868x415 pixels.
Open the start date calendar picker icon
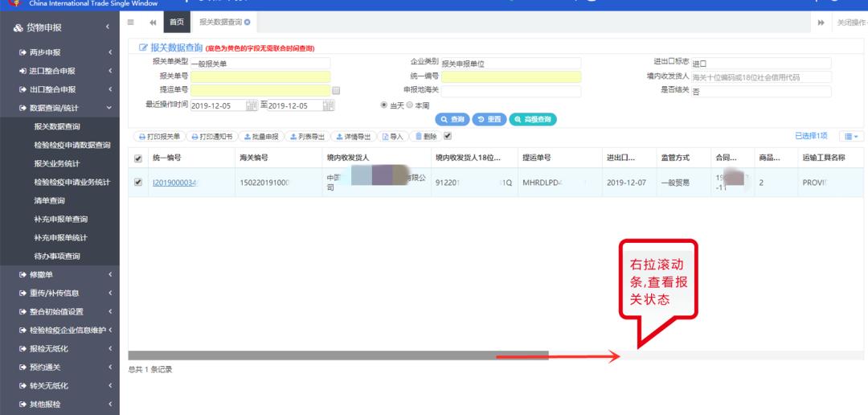(x=252, y=105)
